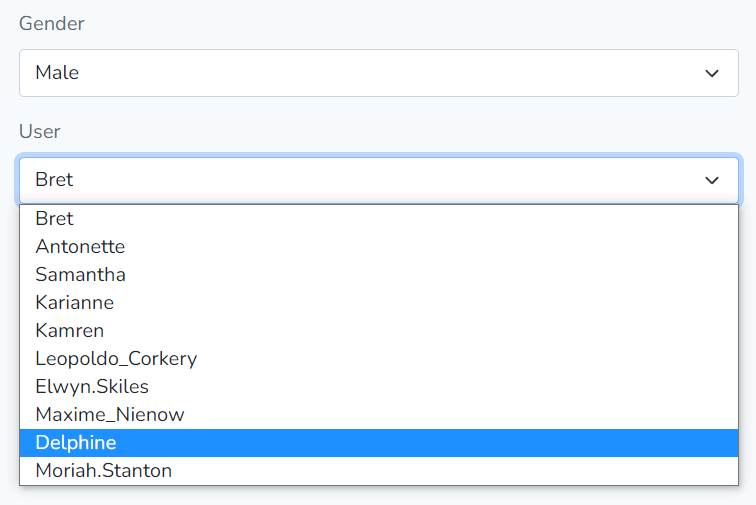
Task: Choose Antonette from the user list
Action: 80,247
